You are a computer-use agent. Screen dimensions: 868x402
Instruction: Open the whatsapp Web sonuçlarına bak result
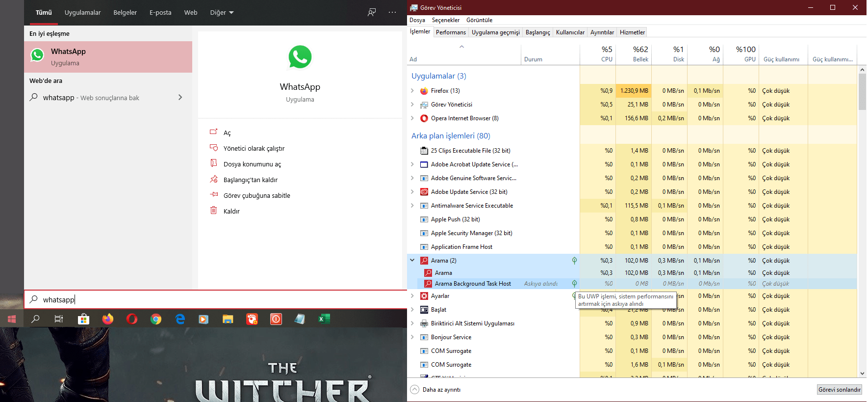(x=108, y=97)
